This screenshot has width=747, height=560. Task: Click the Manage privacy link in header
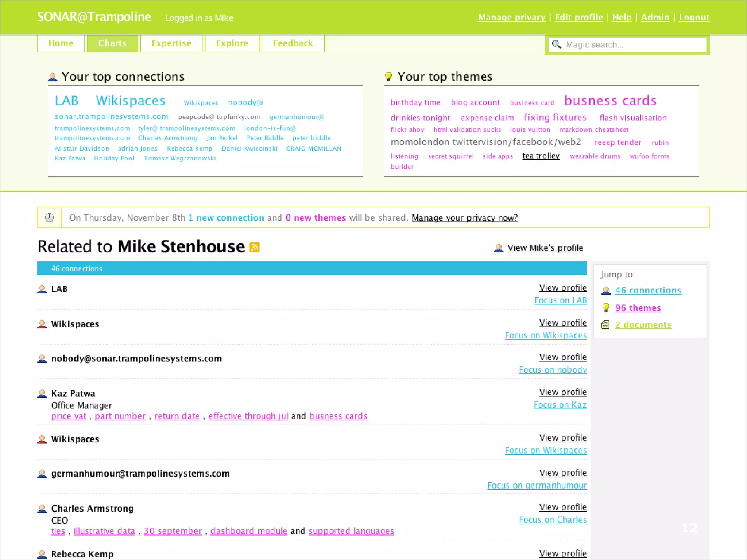tap(511, 17)
